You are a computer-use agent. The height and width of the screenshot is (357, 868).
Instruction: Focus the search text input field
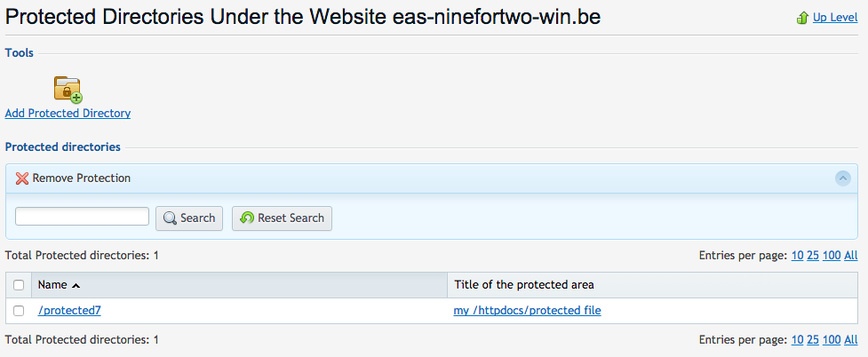tap(82, 217)
